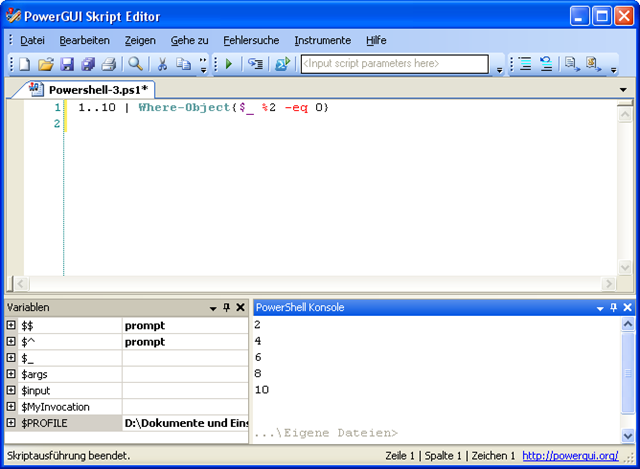Maximize the PowerGUI Skript Editor window
The width and height of the screenshot is (640, 469).
[602, 16]
